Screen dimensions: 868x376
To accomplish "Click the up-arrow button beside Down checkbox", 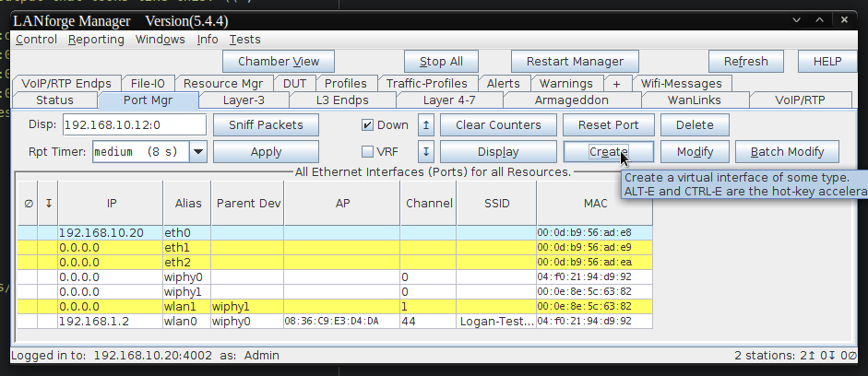I will (425, 125).
